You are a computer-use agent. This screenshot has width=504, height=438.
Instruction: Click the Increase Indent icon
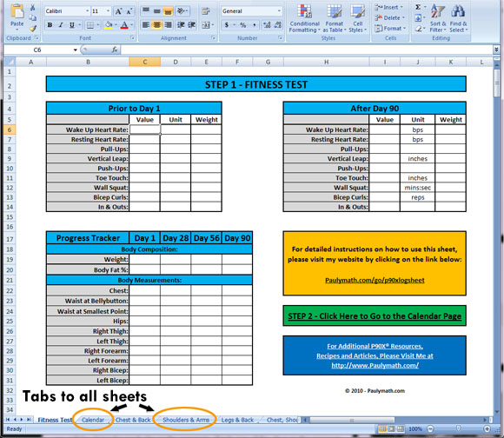pyautogui.click(x=192, y=24)
